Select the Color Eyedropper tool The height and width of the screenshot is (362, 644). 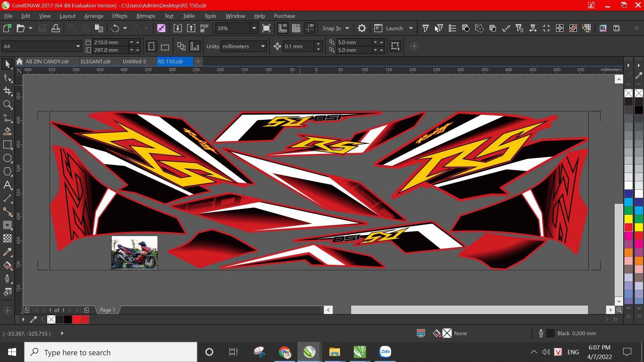(x=7, y=252)
